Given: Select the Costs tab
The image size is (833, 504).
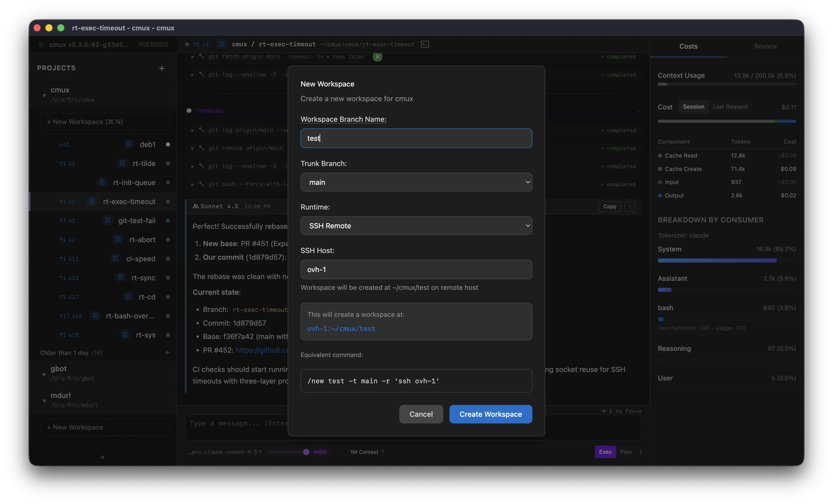Looking at the screenshot, I should pyautogui.click(x=688, y=46).
